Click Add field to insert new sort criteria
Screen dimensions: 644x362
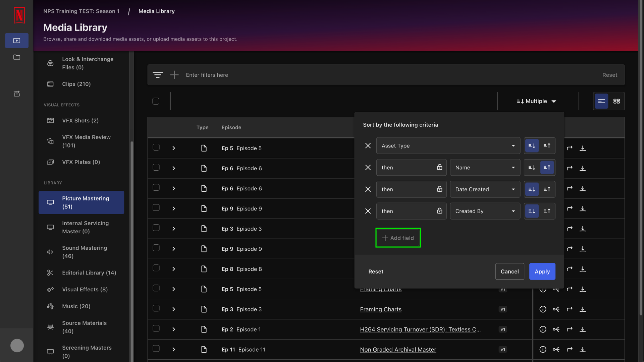pyautogui.click(x=397, y=238)
